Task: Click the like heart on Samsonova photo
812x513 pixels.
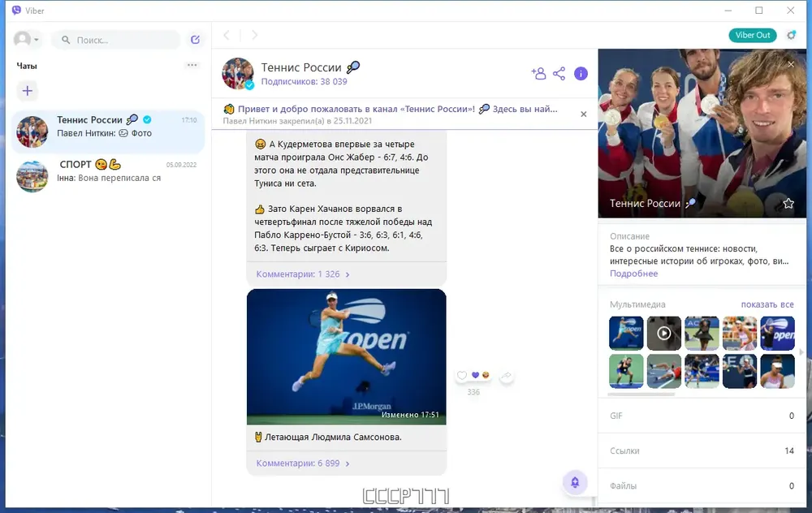Action: pos(462,375)
